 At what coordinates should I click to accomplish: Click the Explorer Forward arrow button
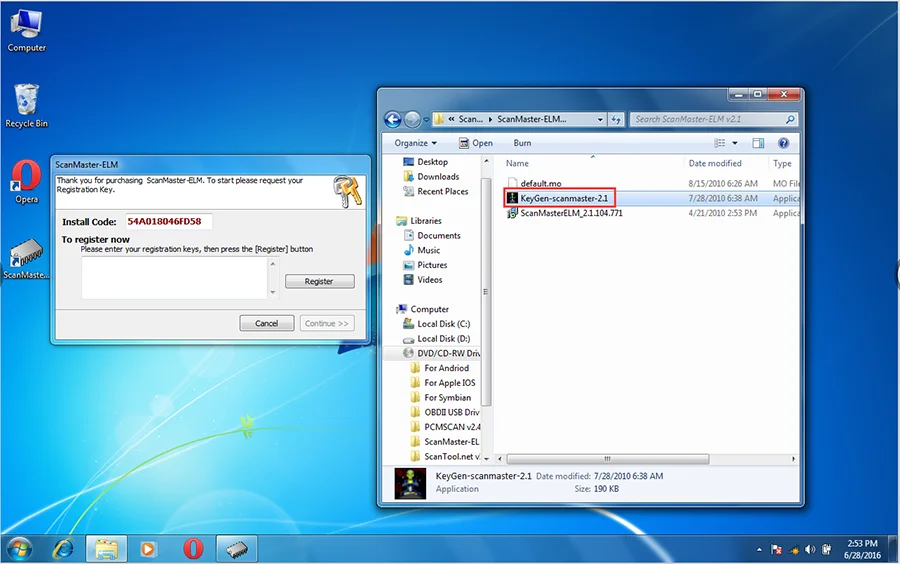(412, 119)
